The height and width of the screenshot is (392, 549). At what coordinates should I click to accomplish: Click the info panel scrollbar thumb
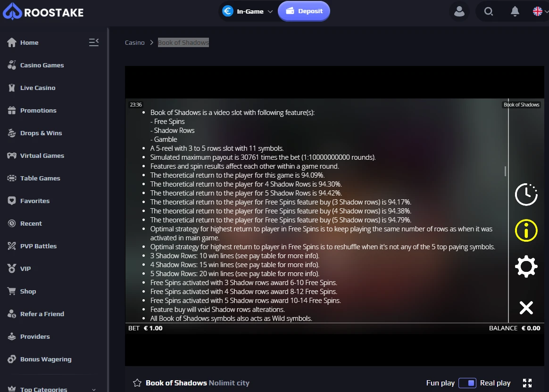[x=505, y=171]
